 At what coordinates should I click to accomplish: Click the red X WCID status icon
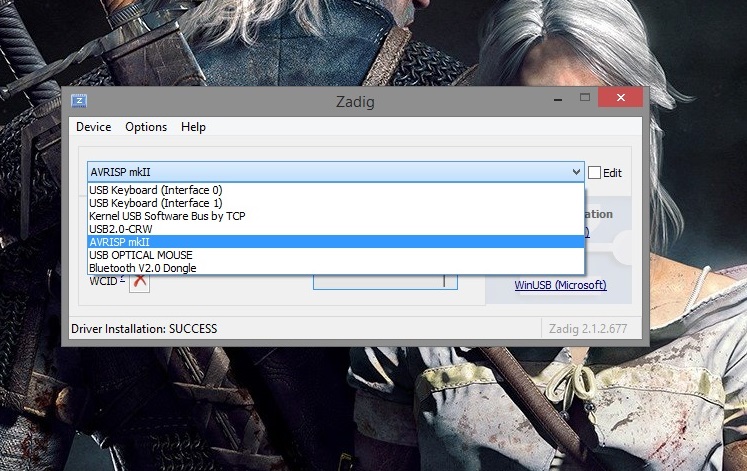coord(140,281)
